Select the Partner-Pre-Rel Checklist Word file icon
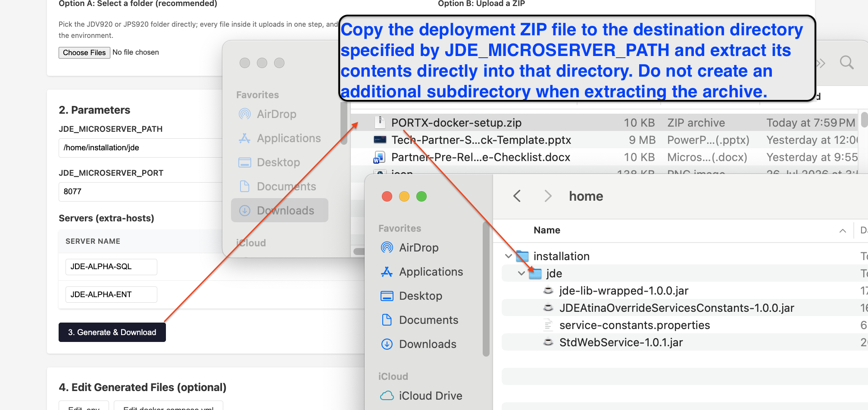Screen dimensions: 868x410 tap(379, 157)
